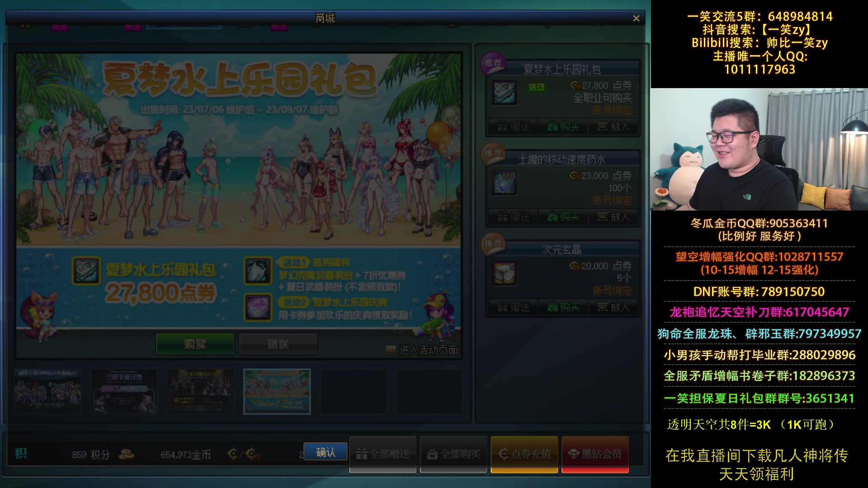Viewport: 868px width, 488px height.
Task: Gift 土罐的移动速度药水 with its 赠送 button
Action: pyautogui.click(x=513, y=217)
